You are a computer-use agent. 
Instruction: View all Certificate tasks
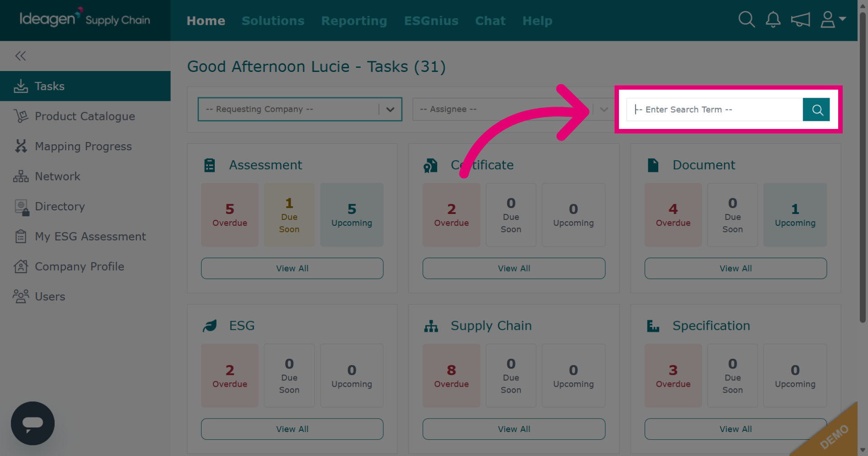point(514,268)
